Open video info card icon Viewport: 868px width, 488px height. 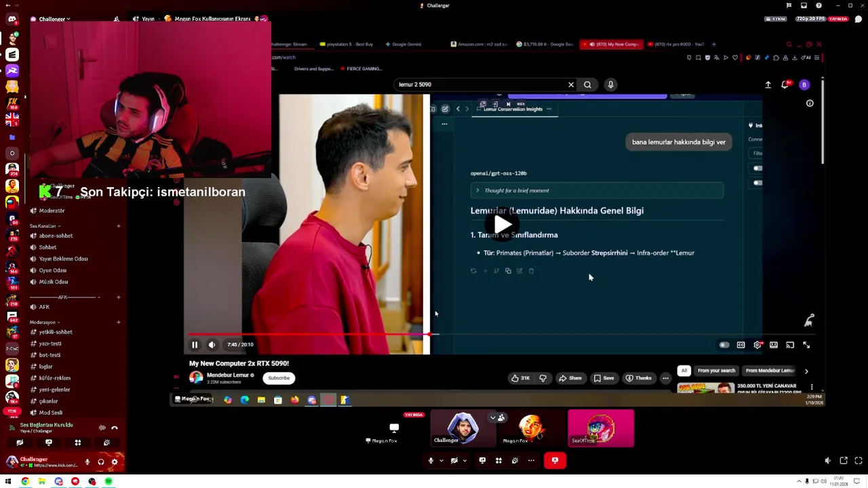(x=810, y=104)
